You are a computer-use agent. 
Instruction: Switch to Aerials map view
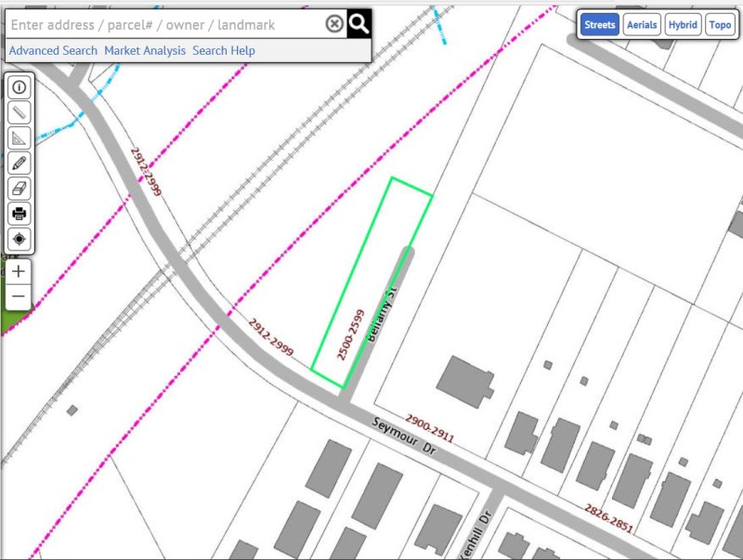tap(641, 25)
